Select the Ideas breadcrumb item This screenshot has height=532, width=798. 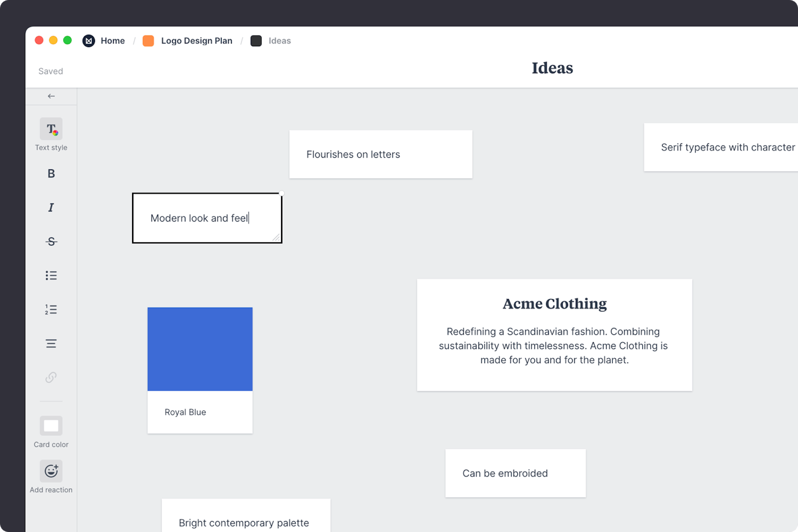tap(279, 40)
